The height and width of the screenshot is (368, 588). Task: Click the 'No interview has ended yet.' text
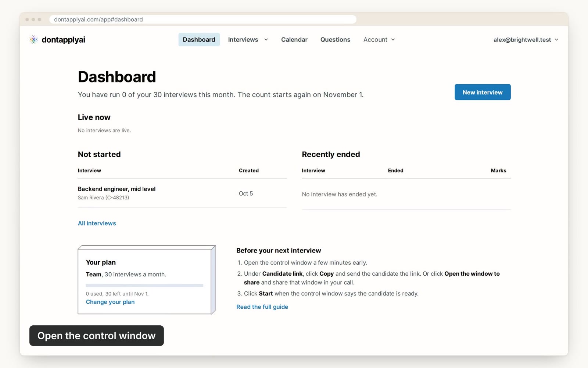340,194
